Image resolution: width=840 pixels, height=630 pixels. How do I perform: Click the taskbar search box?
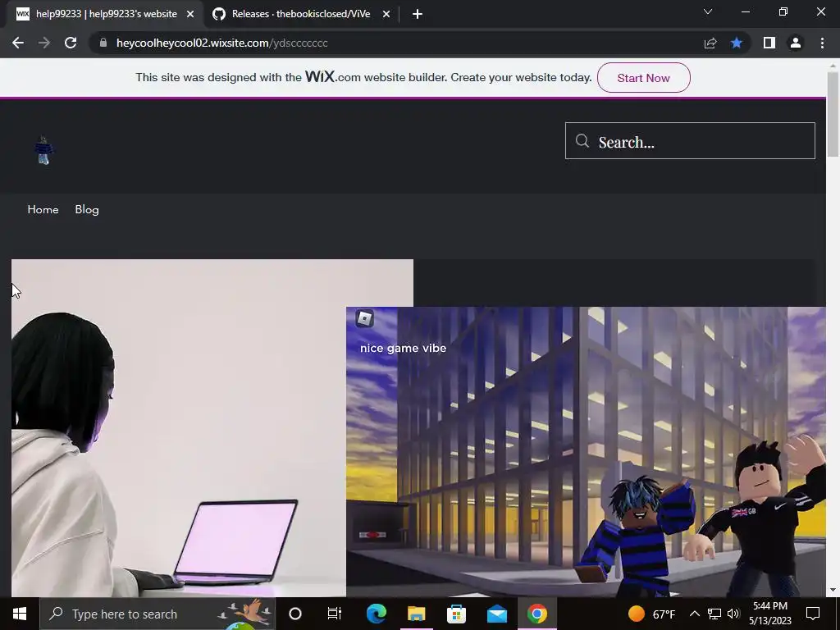point(157,614)
